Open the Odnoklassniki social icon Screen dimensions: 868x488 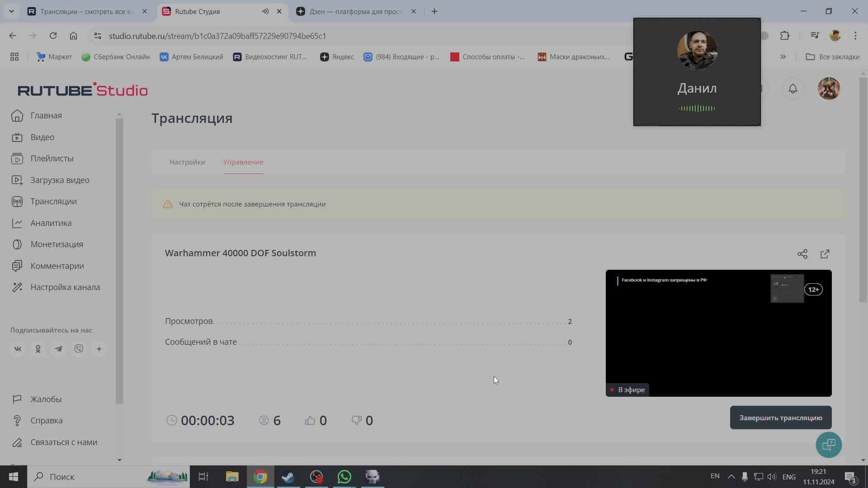point(38,349)
